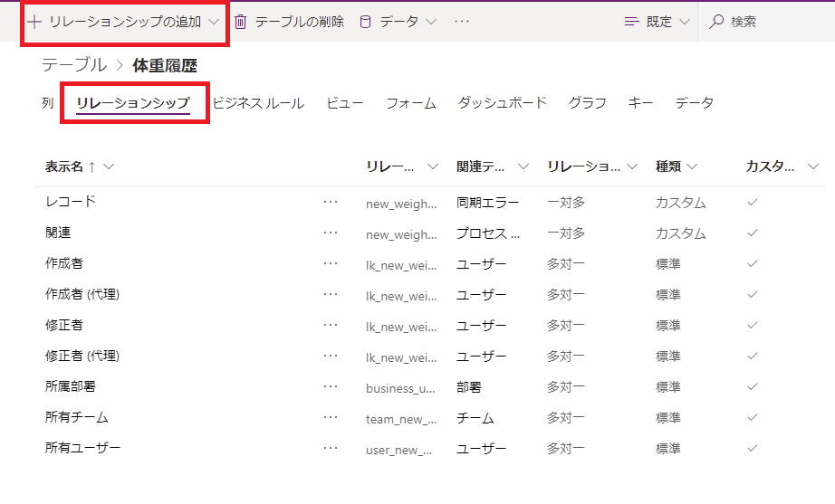This screenshot has height=504, width=835.
Task: Click カスタム type cell in 関連 row
Action: [681, 233]
